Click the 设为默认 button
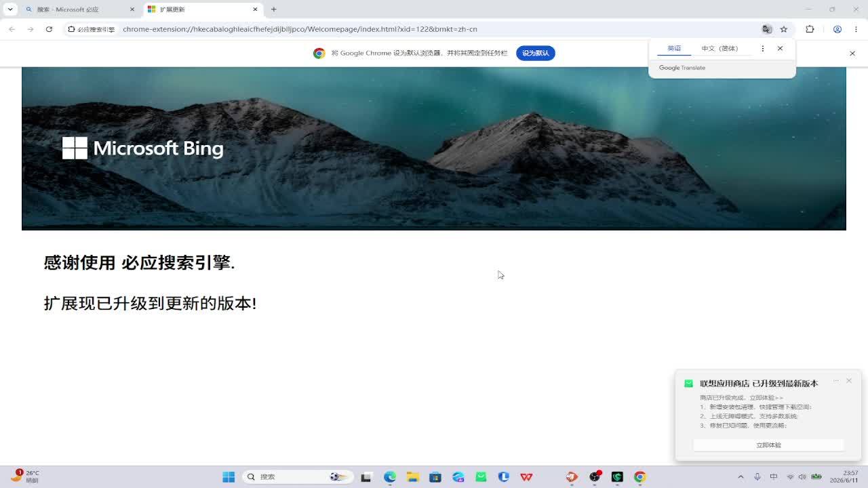 click(536, 53)
